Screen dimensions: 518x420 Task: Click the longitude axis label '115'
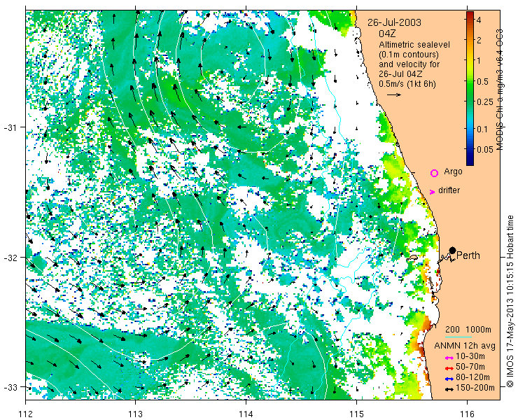coord(356,414)
